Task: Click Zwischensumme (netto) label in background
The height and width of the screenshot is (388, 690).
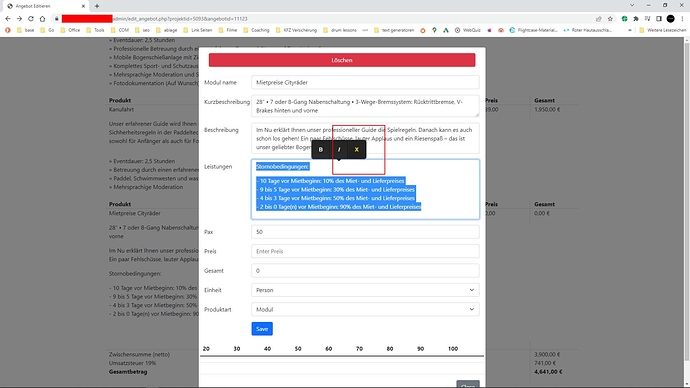Action: point(139,354)
